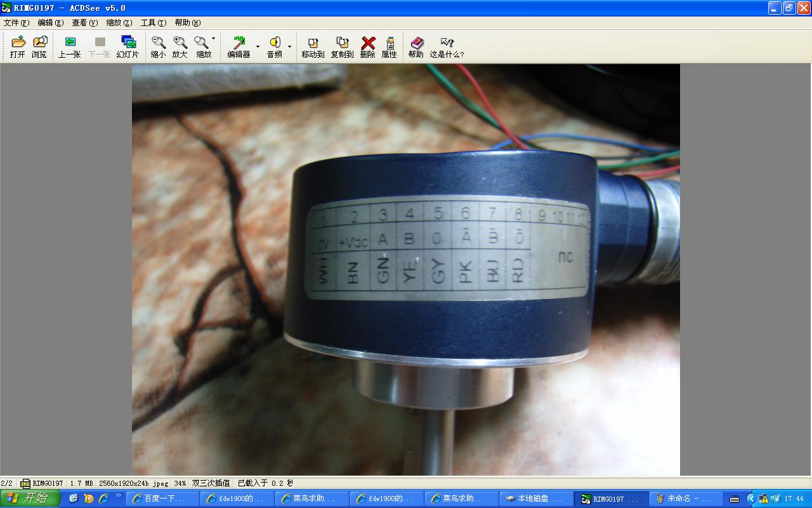Open the 浏览 (Browse) view

click(x=39, y=47)
